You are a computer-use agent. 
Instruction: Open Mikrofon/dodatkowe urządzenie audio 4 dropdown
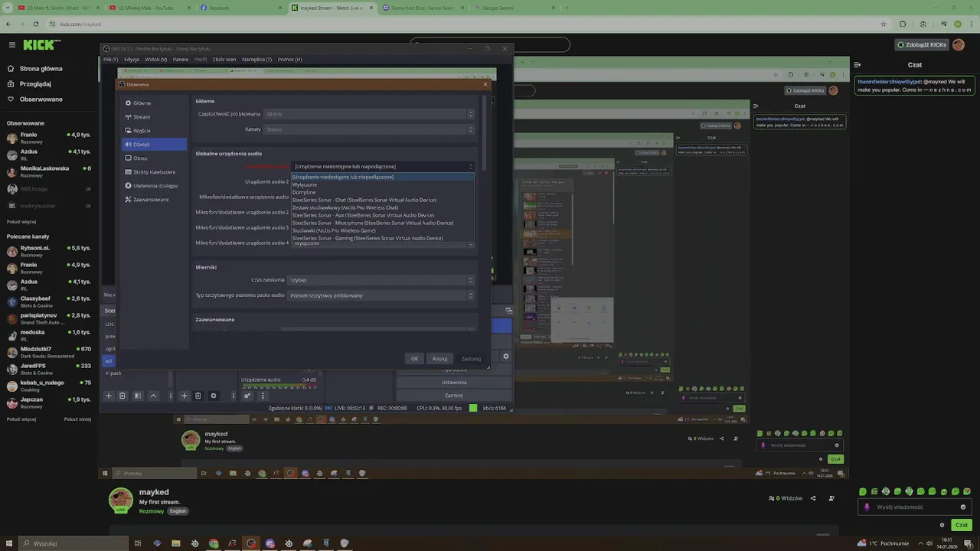(x=383, y=243)
